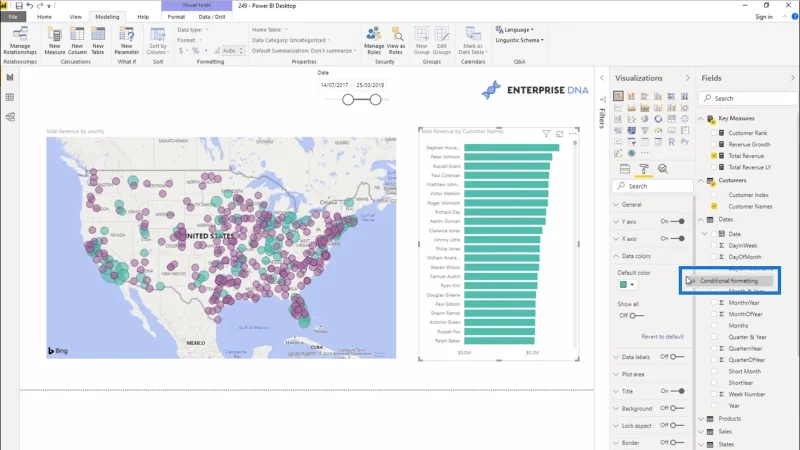This screenshot has width=800, height=450.
Task: Select Conditional formatting menu entry
Action: [729, 281]
